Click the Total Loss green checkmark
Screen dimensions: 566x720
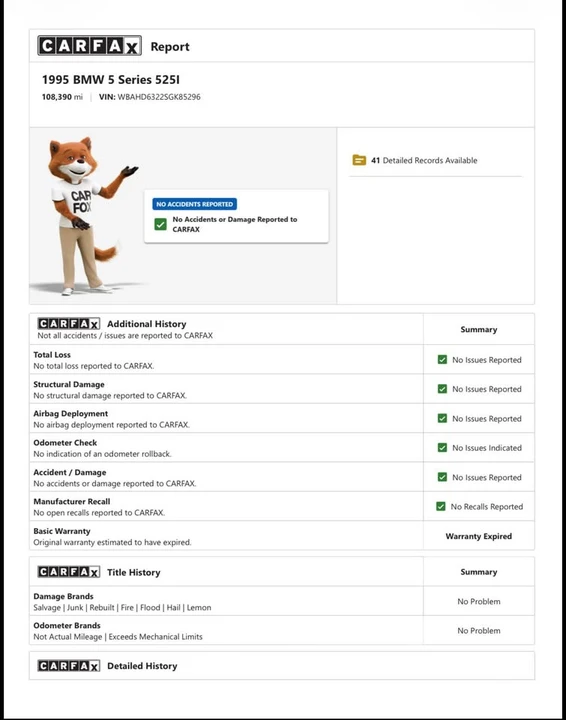pyautogui.click(x=442, y=360)
